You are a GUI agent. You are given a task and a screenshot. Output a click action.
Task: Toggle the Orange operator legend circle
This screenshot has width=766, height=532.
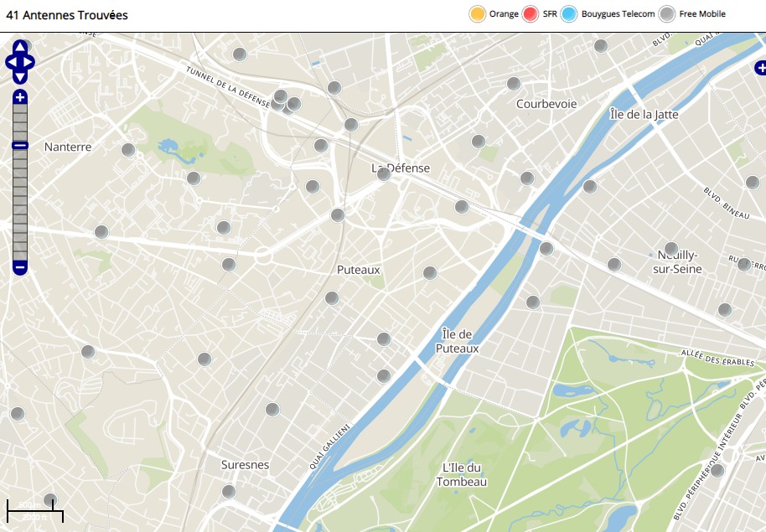click(x=478, y=14)
